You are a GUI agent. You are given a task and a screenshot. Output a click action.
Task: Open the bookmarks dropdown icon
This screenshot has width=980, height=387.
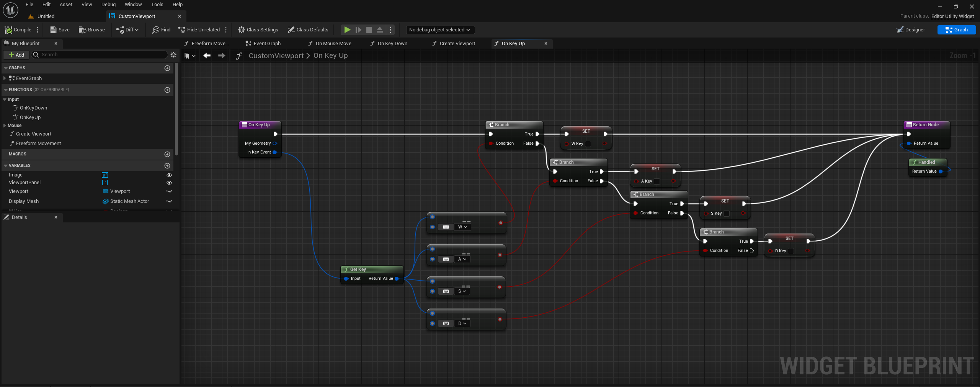pyautogui.click(x=189, y=56)
